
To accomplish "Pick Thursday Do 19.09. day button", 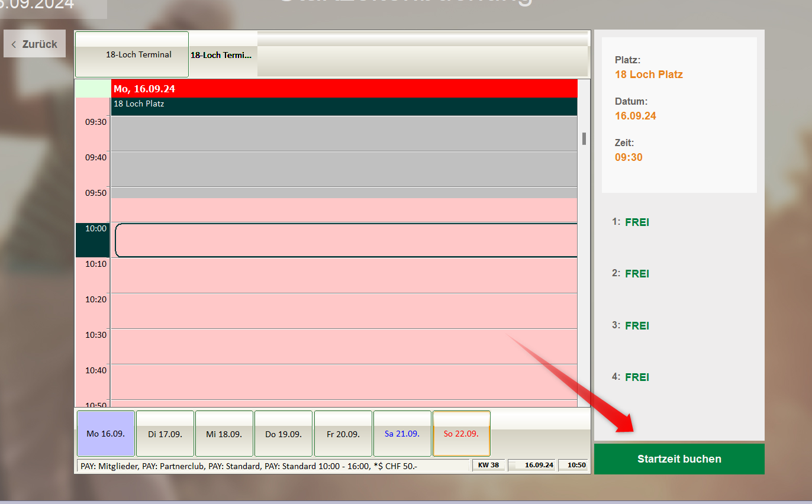I will point(283,434).
